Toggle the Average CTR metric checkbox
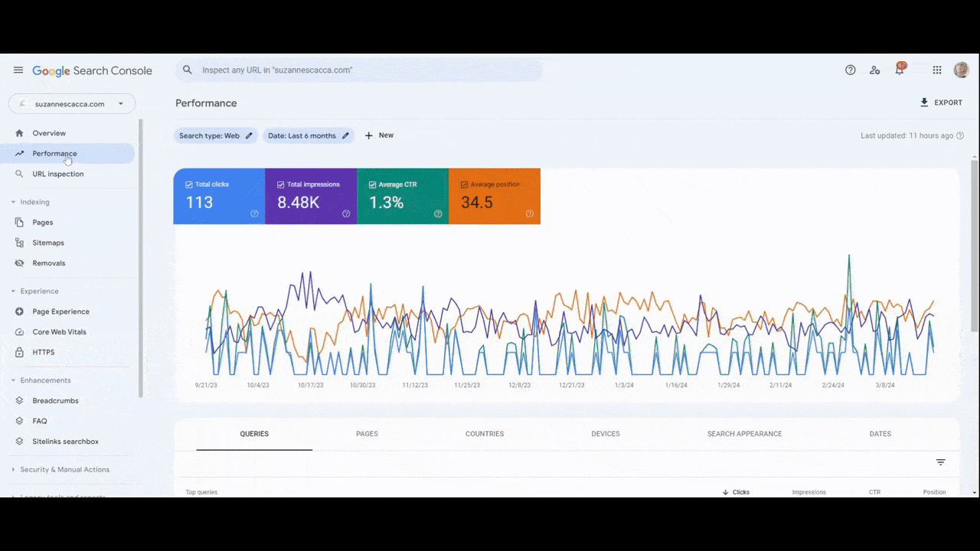The height and width of the screenshot is (551, 980). [x=371, y=184]
